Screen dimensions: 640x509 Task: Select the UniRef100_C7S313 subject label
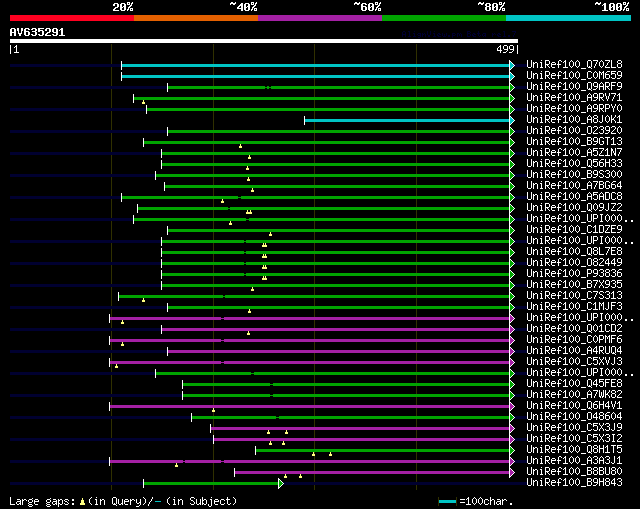click(x=574, y=296)
